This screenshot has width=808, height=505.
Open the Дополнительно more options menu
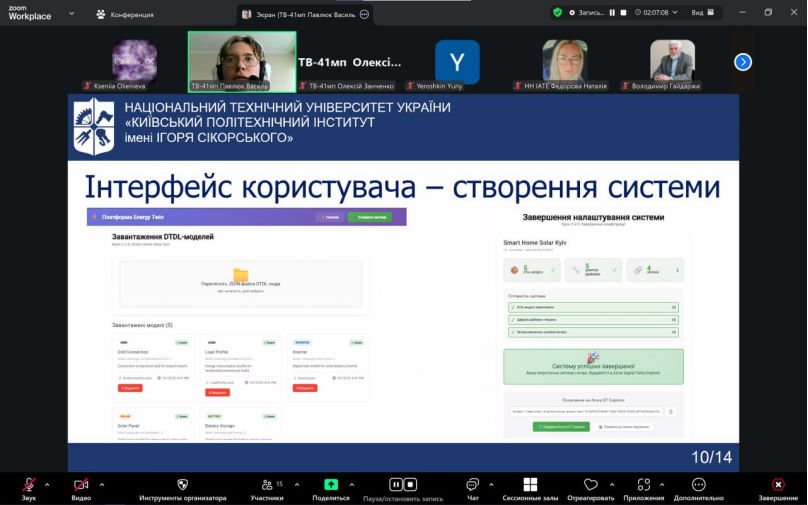tap(698, 485)
